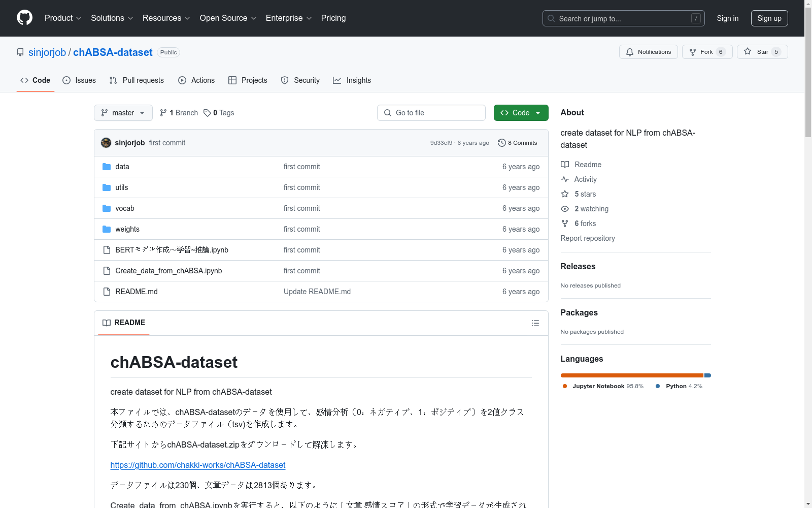Click the Create_data_from_chABSA.ipynb file icon
Screen dimensions: 812x508
tap(107, 271)
